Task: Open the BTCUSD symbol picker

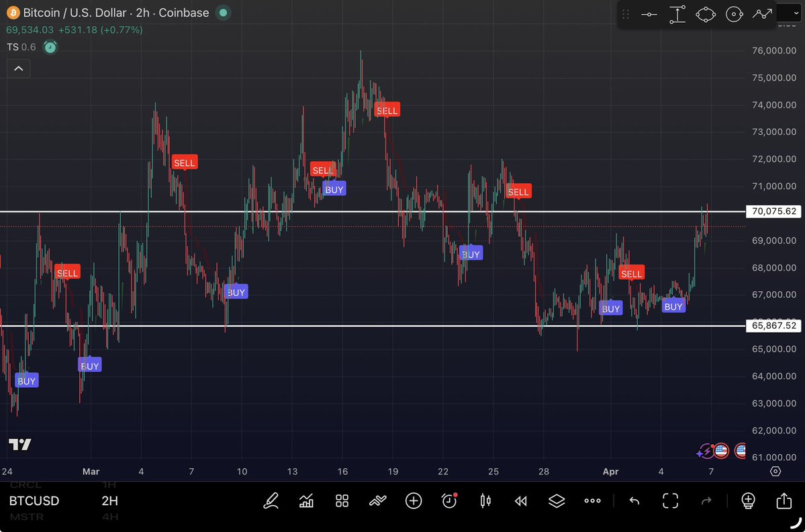Action: coord(34,501)
